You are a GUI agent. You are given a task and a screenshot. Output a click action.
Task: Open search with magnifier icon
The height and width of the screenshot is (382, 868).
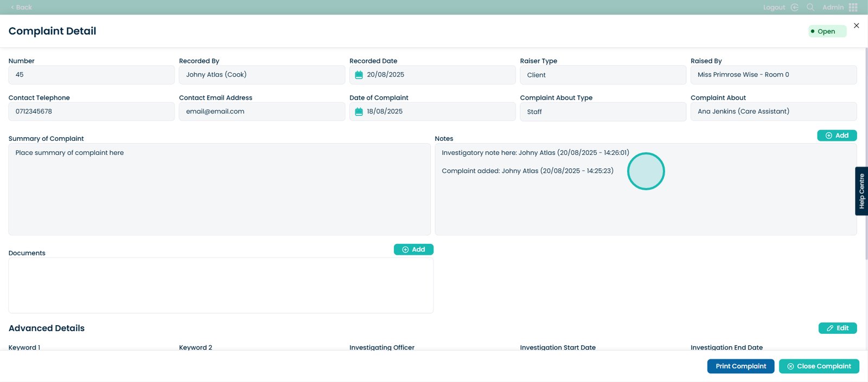810,8
